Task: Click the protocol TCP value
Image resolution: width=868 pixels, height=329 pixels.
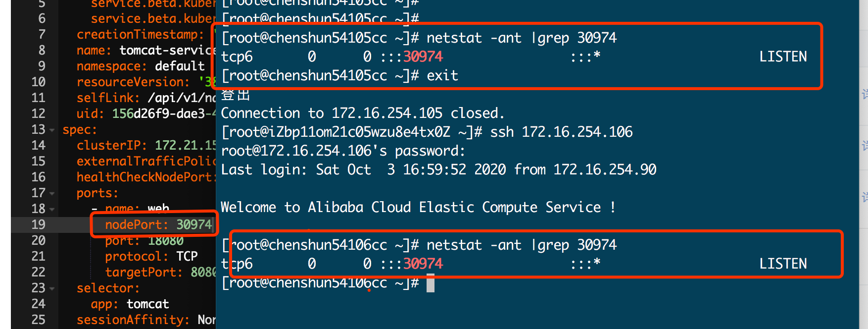Action: (x=187, y=256)
